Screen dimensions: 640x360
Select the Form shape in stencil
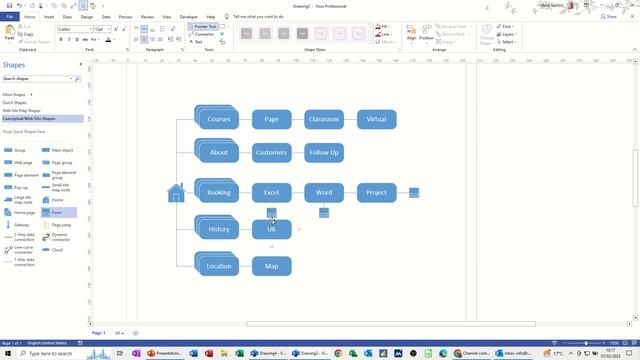pos(58,212)
